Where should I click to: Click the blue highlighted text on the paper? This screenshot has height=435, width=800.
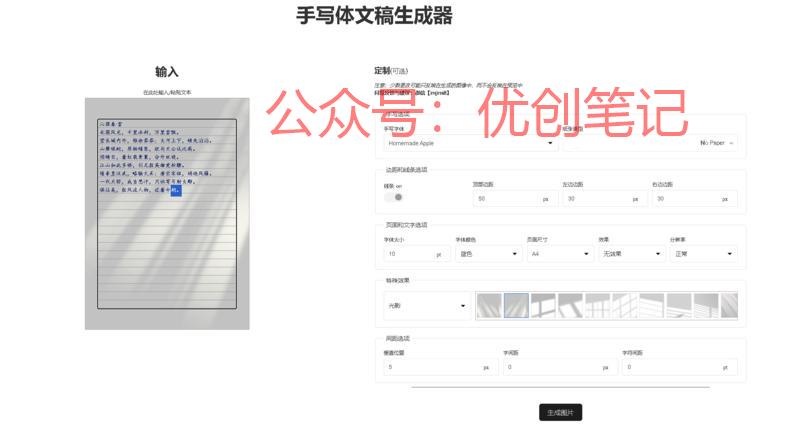coord(176,190)
